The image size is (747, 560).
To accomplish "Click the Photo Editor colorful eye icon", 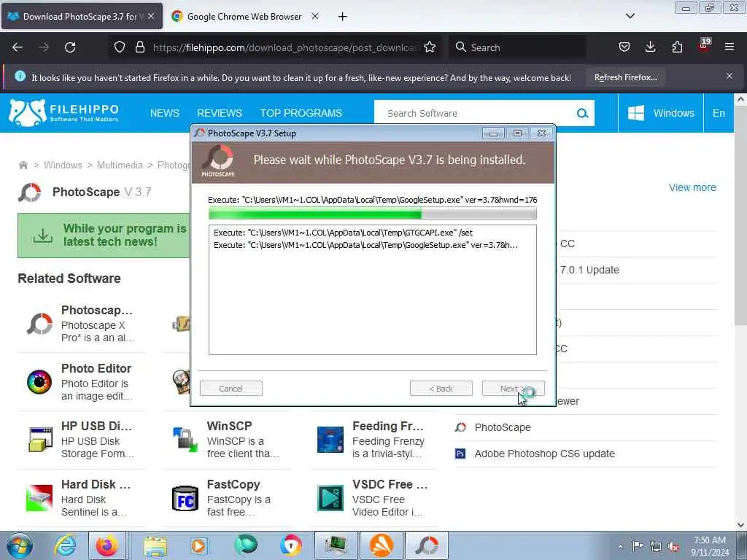I will 39,382.
